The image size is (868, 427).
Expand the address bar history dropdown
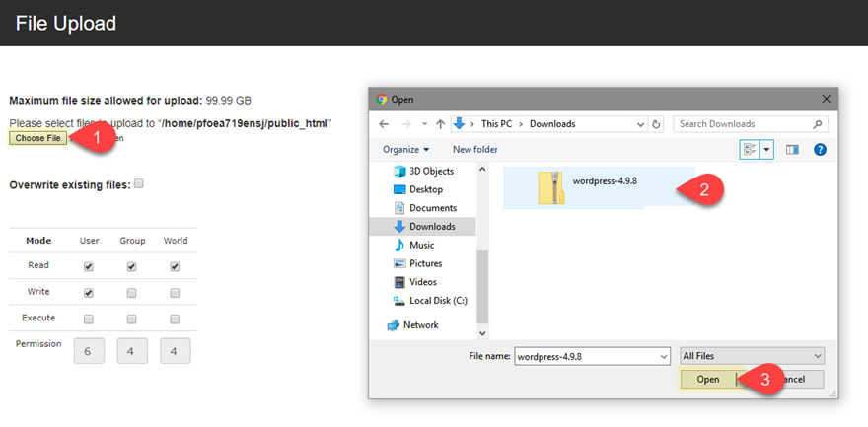(640, 124)
